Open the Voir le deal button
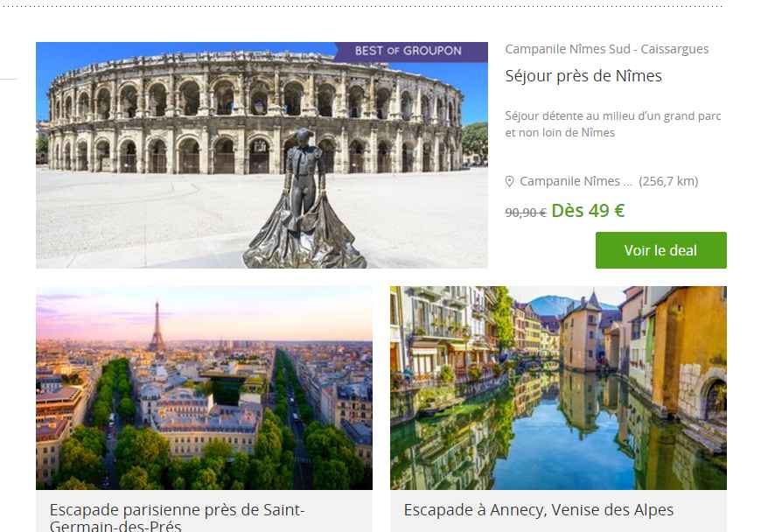The height and width of the screenshot is (532, 761). click(x=661, y=250)
